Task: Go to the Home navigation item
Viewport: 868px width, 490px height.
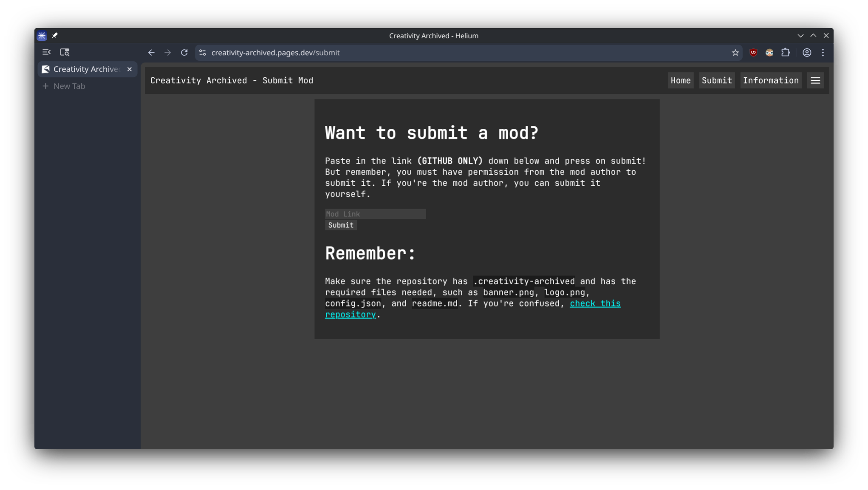Action: [x=681, y=80]
